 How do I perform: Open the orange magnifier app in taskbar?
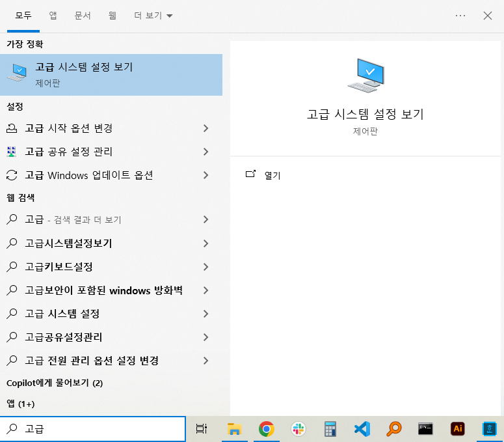(x=393, y=429)
